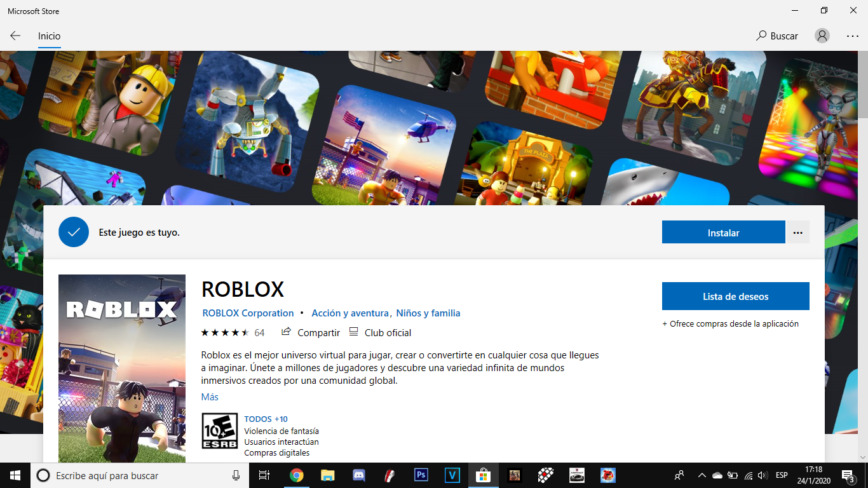Show hidden system tray icons
The image size is (868, 488).
click(x=702, y=475)
